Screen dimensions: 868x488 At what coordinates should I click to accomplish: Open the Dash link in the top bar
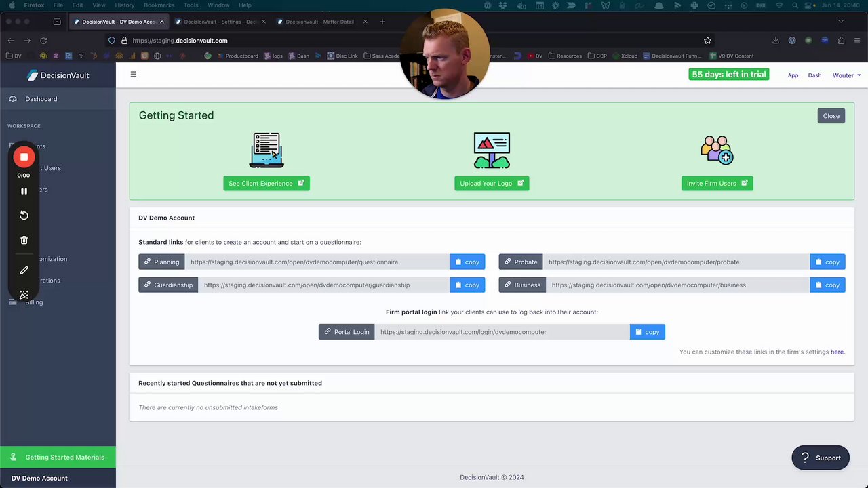point(814,75)
